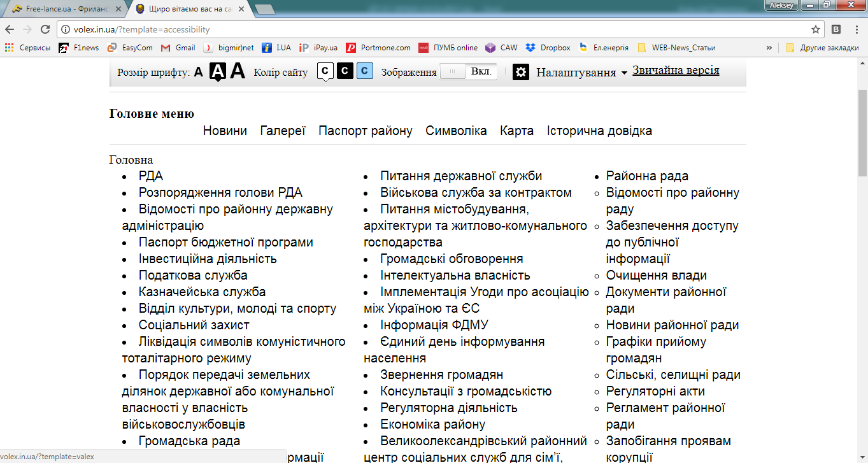Expand hidden bookmarks chevron
Viewport: 868px width, 463px height.
pos(769,48)
